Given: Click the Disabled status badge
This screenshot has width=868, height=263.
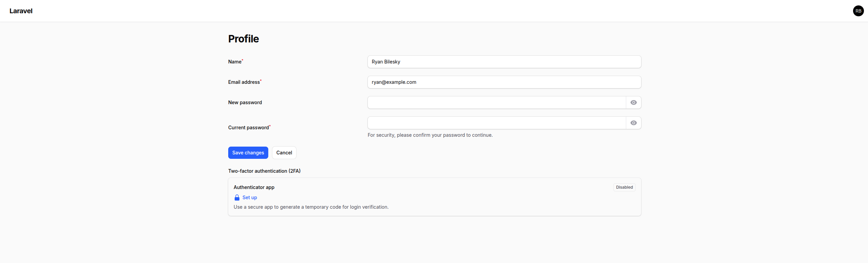Looking at the screenshot, I should pyautogui.click(x=624, y=187).
